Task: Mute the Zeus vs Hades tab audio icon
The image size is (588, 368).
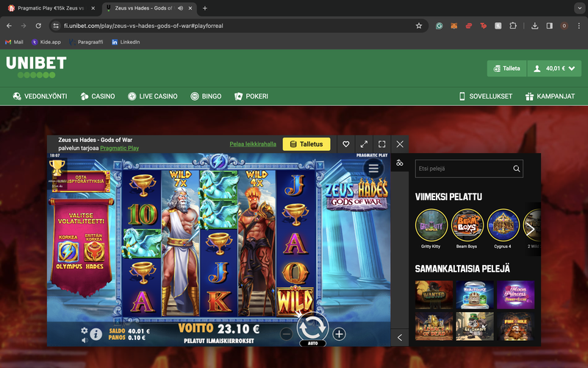Action: pyautogui.click(x=180, y=8)
